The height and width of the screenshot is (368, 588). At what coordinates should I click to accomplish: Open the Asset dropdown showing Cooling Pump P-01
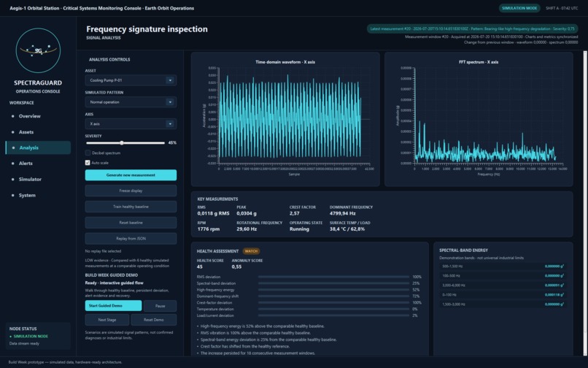pyautogui.click(x=131, y=80)
